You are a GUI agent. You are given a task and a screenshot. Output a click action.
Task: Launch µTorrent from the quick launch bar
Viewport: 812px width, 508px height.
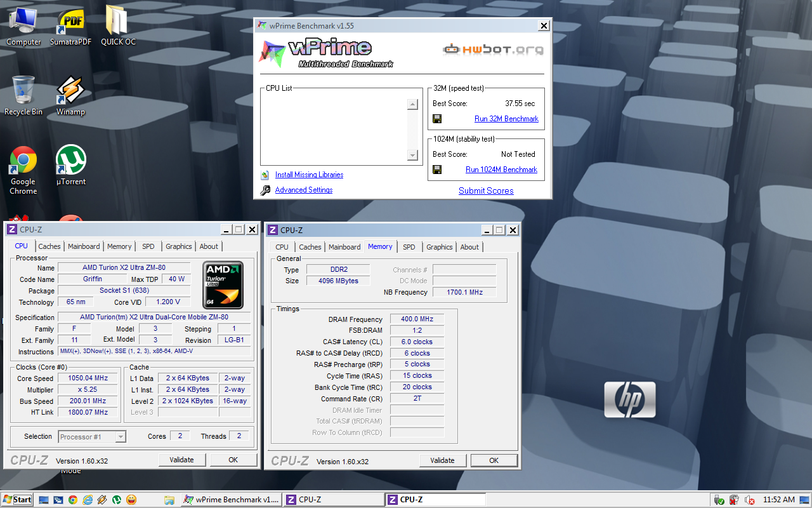click(x=117, y=500)
